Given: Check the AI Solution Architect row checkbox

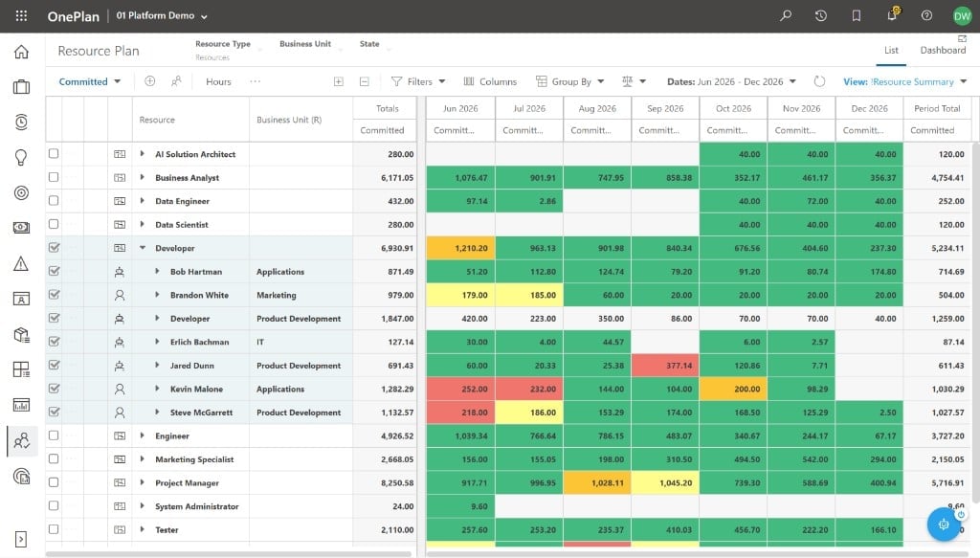Looking at the screenshot, I should [x=54, y=154].
